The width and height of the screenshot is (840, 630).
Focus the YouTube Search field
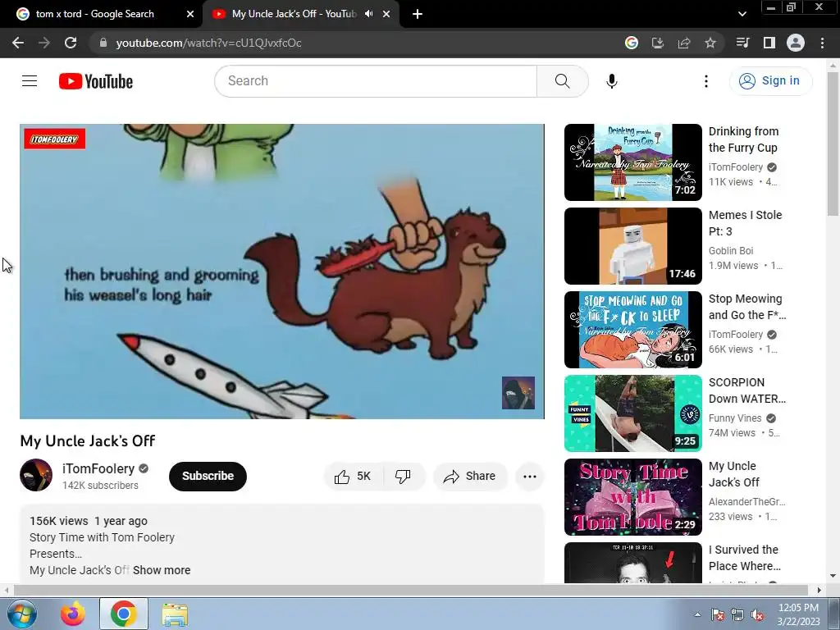[376, 81]
